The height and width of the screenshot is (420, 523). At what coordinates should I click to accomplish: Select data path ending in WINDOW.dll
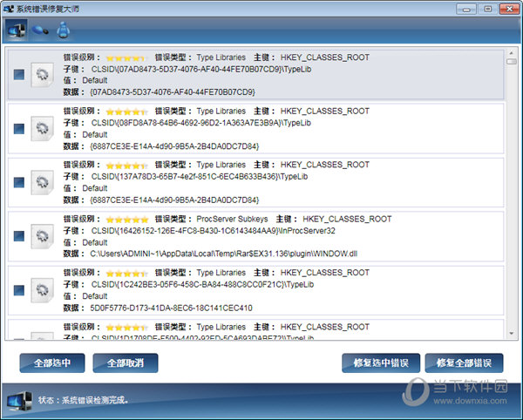pyautogui.click(x=224, y=254)
